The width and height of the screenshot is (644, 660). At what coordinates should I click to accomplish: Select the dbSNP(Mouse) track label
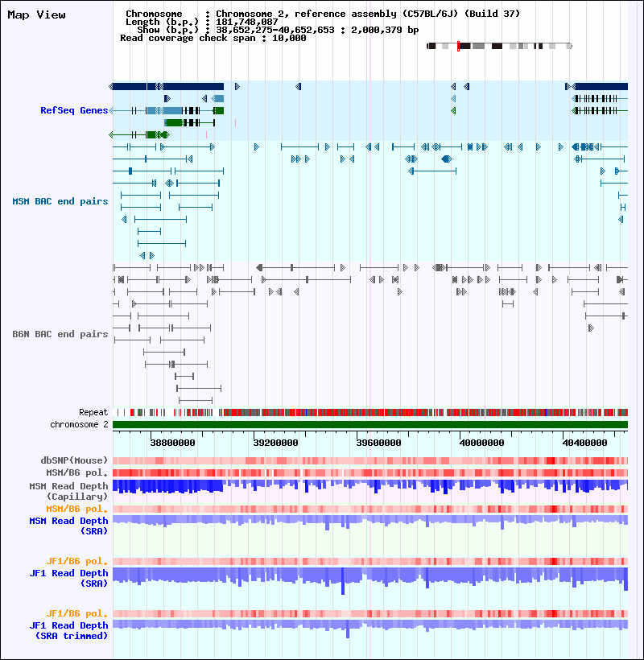point(74,460)
